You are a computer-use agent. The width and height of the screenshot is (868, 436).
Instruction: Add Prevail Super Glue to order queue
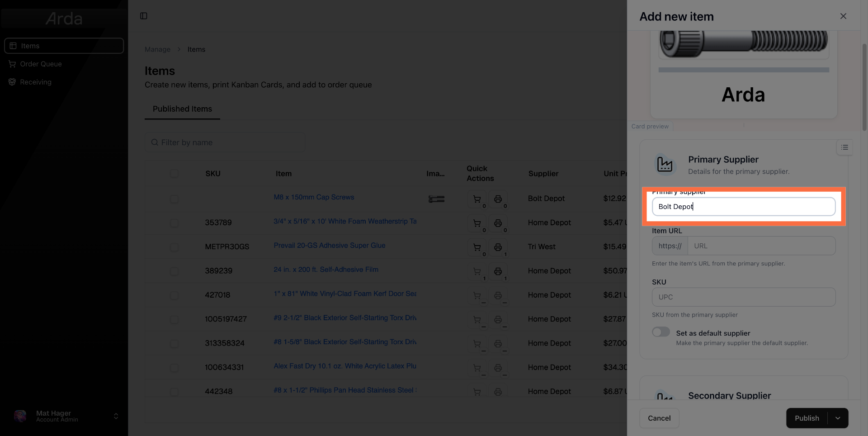tap(477, 247)
